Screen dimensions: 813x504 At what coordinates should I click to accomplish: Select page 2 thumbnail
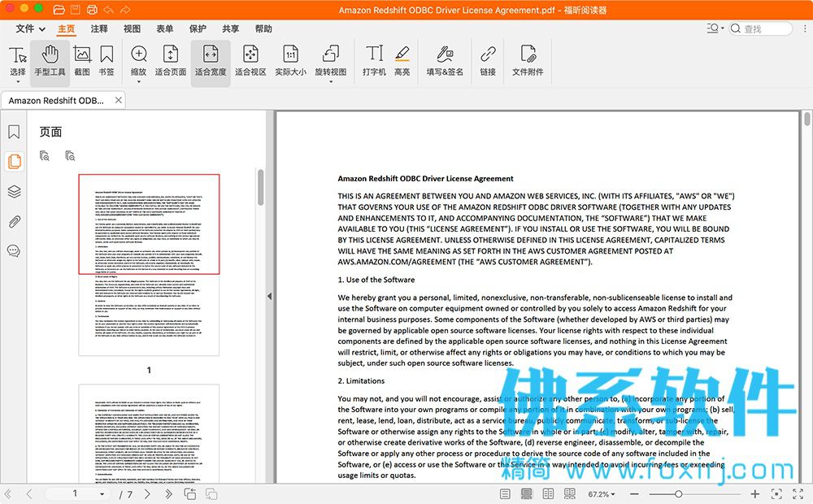[149, 433]
